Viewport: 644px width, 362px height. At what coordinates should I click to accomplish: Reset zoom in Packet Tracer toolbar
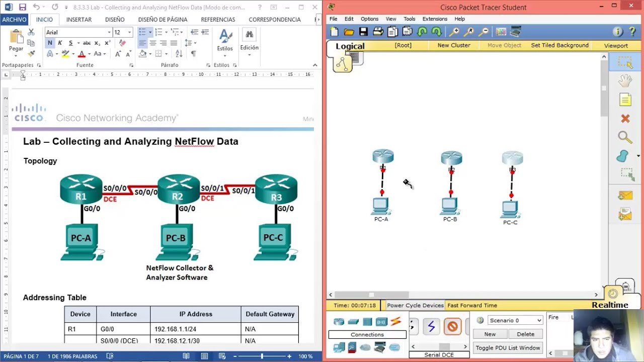pos(469,32)
